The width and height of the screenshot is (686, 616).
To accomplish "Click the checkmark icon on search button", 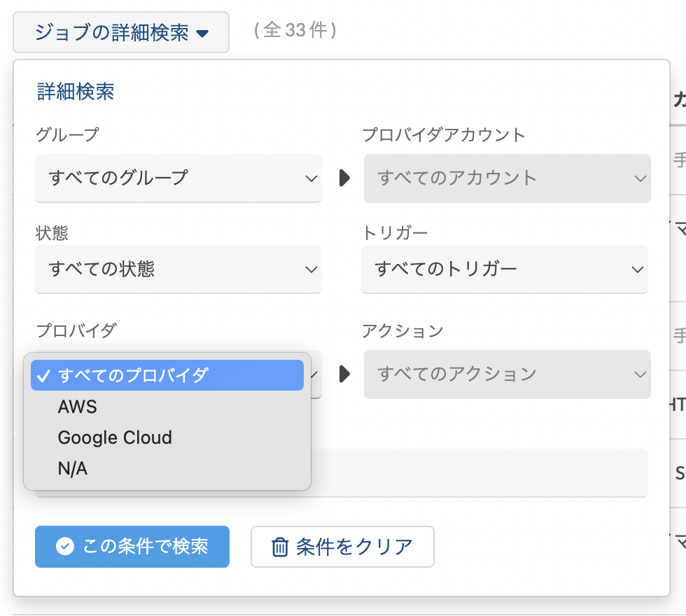I will tap(65, 547).
